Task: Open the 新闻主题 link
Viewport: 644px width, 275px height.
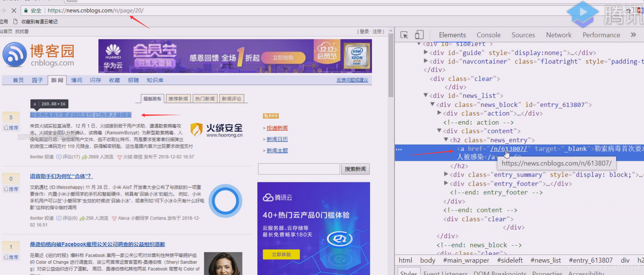Action: click(x=277, y=150)
